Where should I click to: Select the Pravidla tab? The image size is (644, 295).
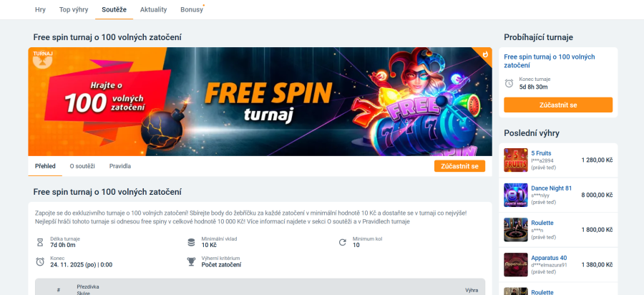click(x=120, y=166)
